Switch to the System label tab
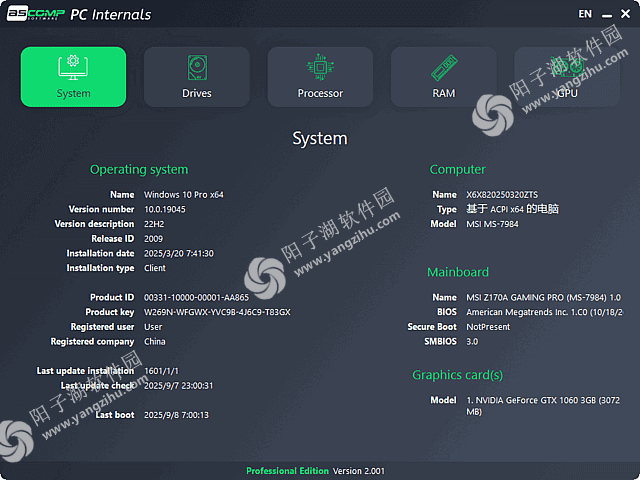640x480 pixels. [73, 93]
